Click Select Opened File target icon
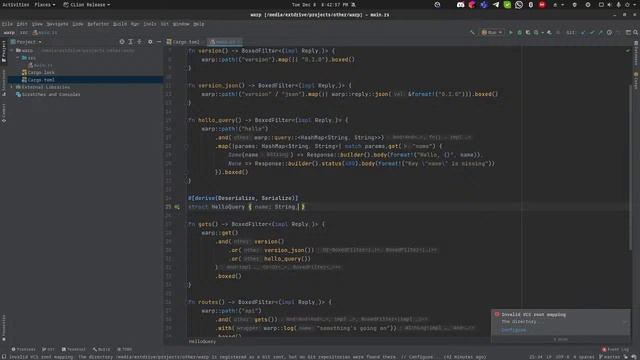Image resolution: width=640 pixels, height=360 pixels. tap(122, 42)
